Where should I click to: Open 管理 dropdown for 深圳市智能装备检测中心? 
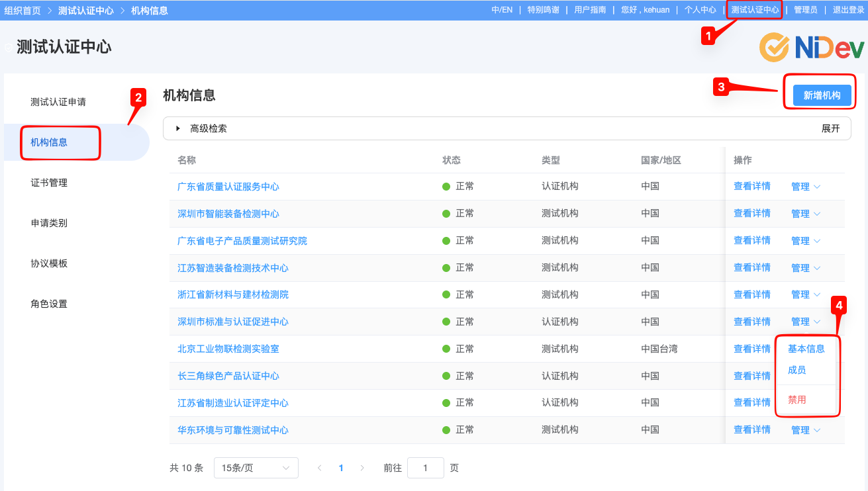pos(806,214)
